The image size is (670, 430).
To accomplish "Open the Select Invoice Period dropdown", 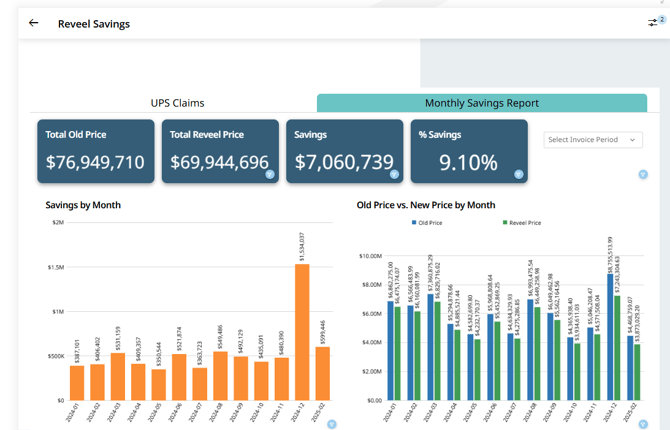I will click(x=585, y=140).
